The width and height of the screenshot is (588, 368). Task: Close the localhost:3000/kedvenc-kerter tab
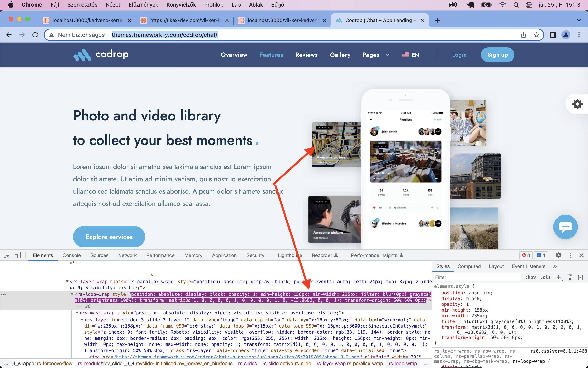point(129,20)
